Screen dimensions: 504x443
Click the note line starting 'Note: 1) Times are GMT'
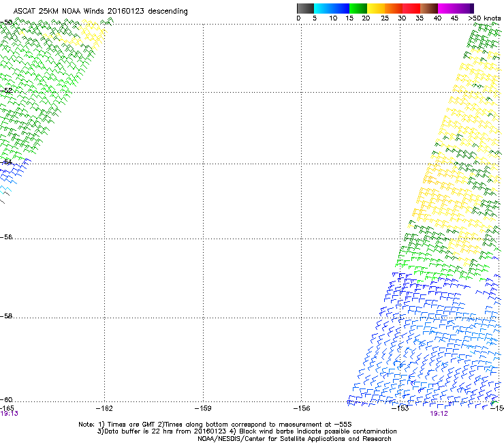point(215,425)
